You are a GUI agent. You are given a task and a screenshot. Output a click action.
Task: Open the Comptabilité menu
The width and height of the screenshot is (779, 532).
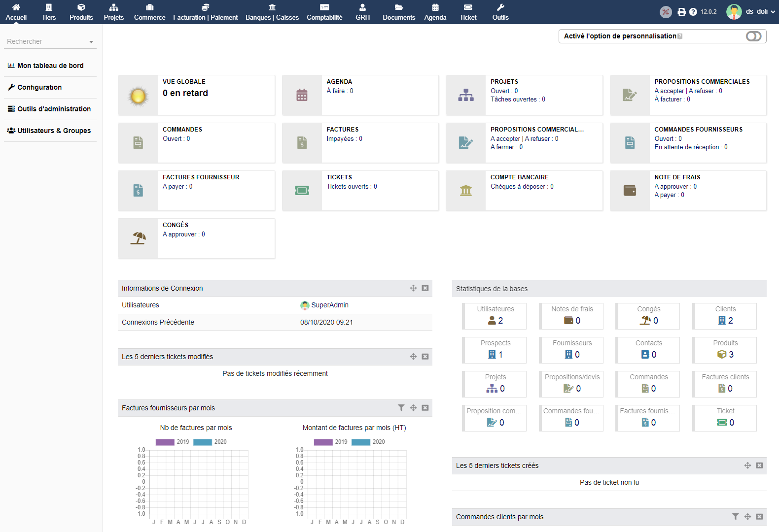(324, 12)
